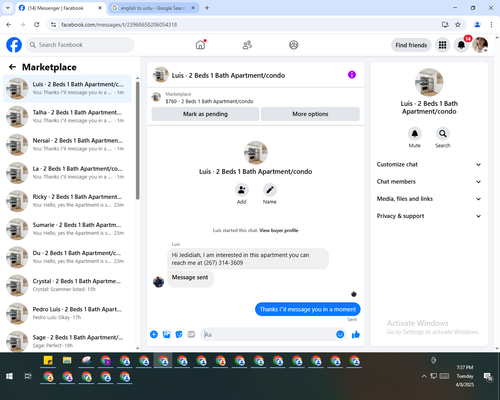Open the Du - 2 Beds conversation

point(67,257)
